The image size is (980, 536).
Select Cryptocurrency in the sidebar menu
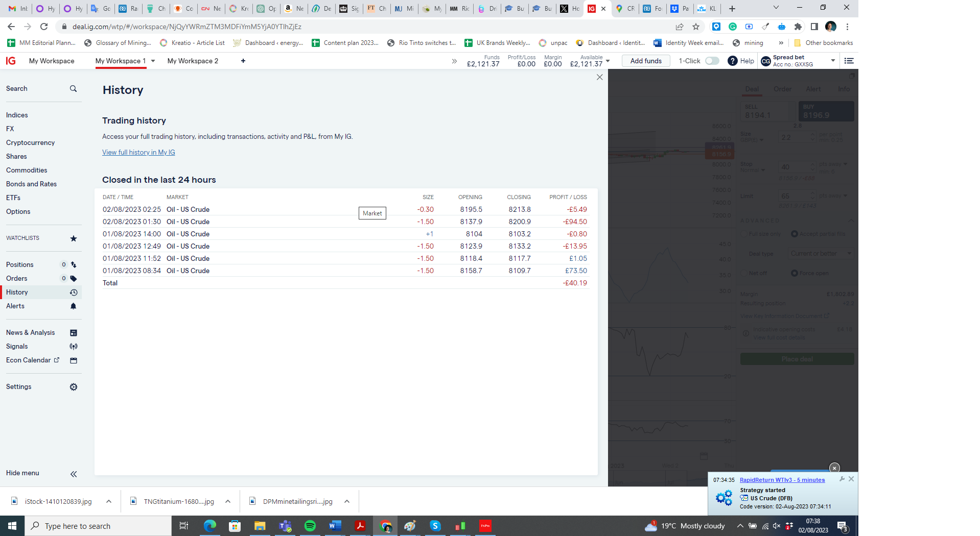coord(30,142)
